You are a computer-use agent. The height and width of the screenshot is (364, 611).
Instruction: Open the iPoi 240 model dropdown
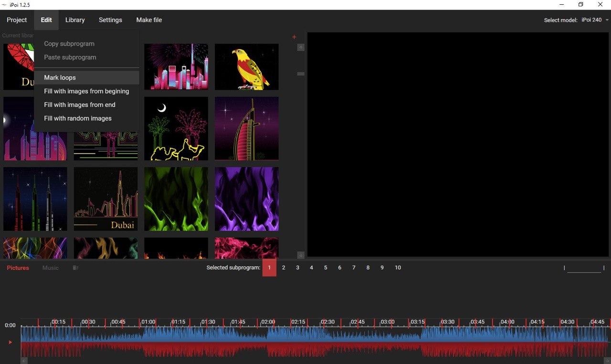[595, 20]
